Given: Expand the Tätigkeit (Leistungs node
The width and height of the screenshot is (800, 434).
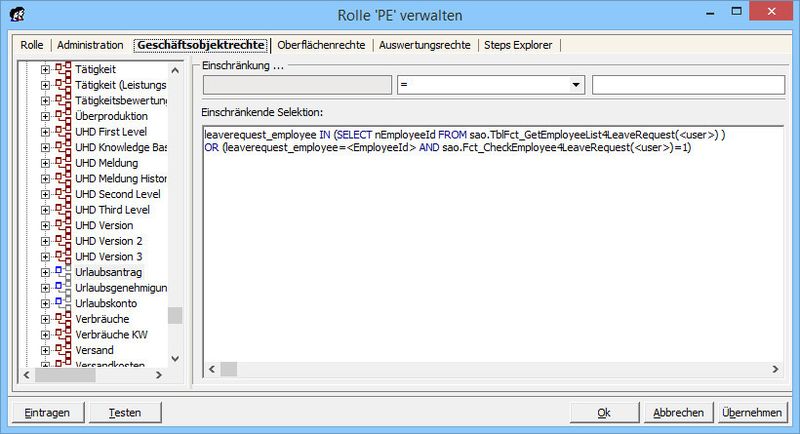Looking at the screenshot, I should [x=45, y=85].
